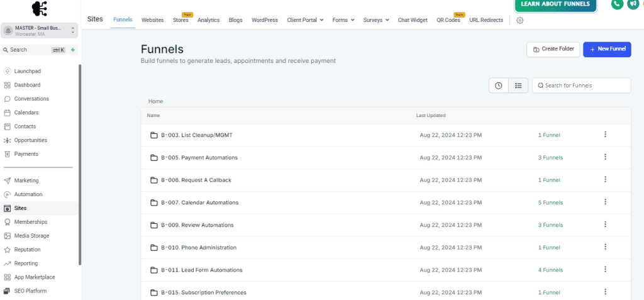Switch to list view icon
This screenshot has height=300, width=644.
coord(518,86)
